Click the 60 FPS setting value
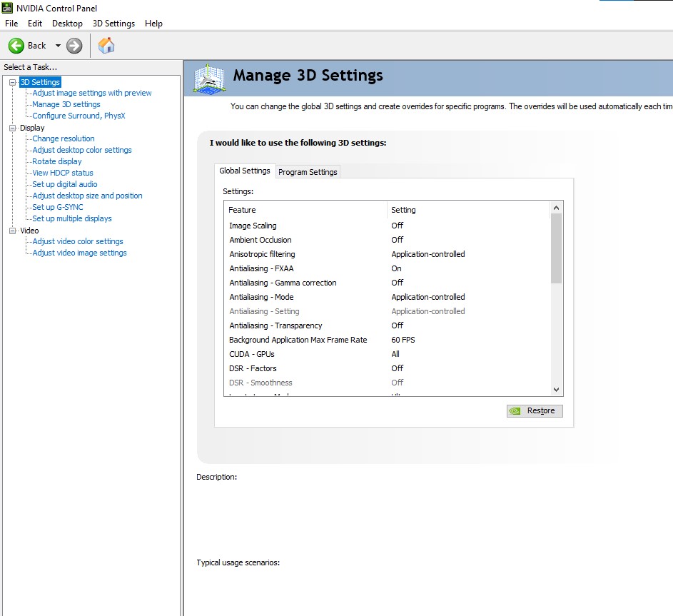This screenshot has width=673, height=616. pos(403,340)
